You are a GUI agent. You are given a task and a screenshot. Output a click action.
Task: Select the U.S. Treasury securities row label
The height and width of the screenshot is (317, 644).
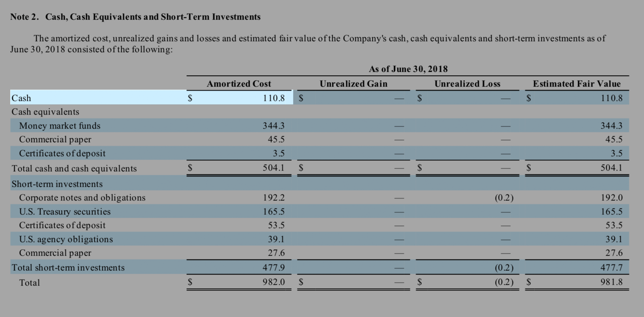click(x=65, y=211)
